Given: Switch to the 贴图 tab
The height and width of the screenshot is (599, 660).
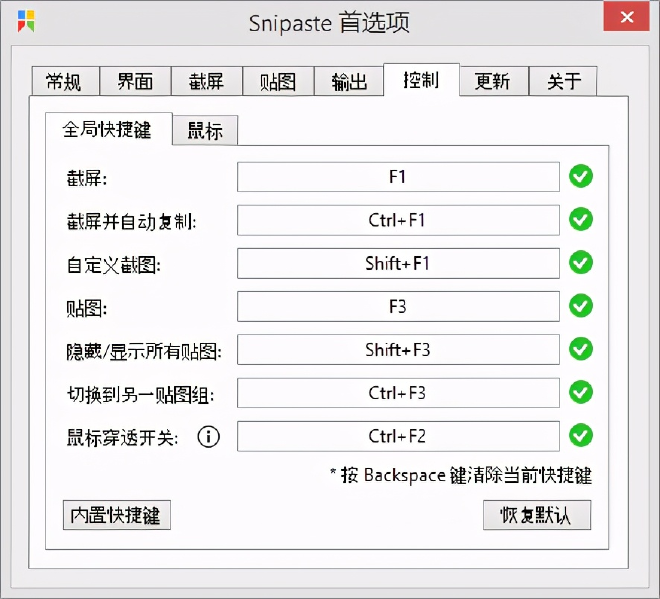Looking at the screenshot, I should pyautogui.click(x=278, y=81).
